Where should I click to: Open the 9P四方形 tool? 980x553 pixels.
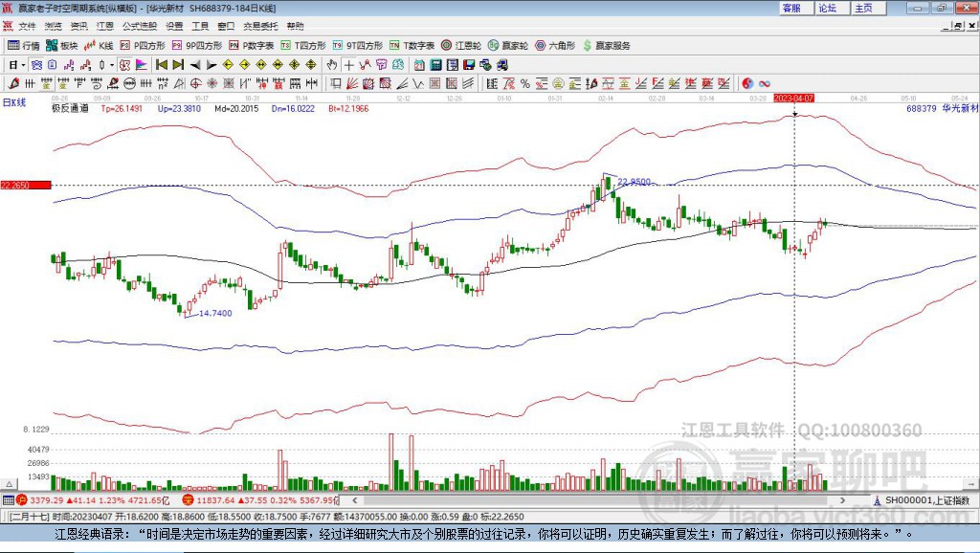[x=197, y=46]
